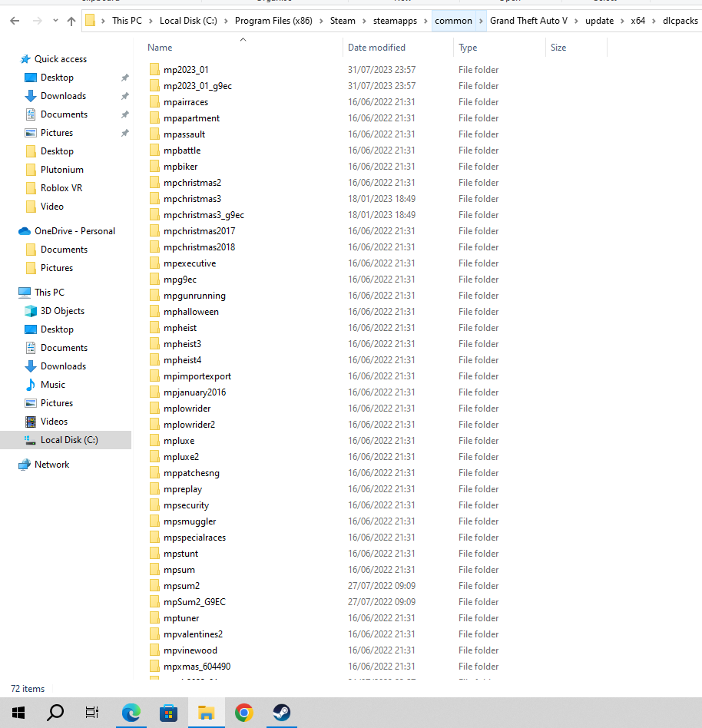Open Task View on the taskbar

coord(92,713)
